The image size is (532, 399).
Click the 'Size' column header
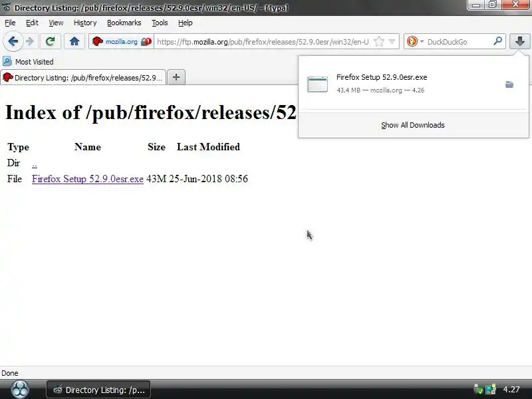click(156, 147)
